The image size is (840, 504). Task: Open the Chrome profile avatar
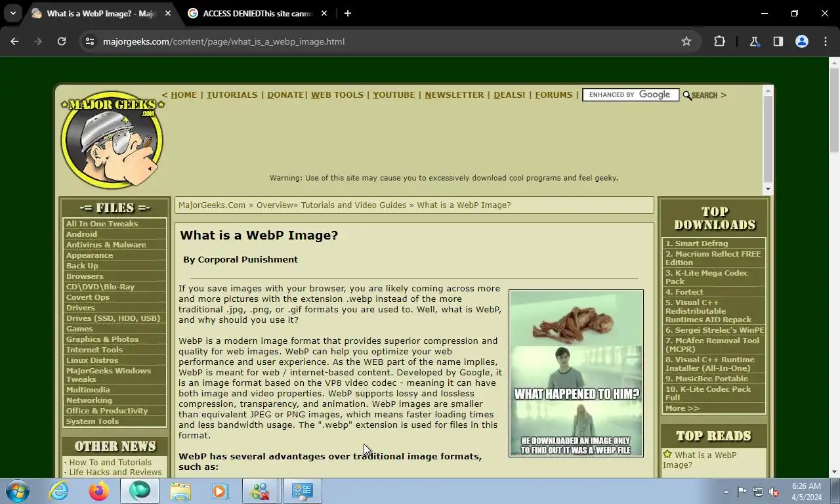[801, 41]
